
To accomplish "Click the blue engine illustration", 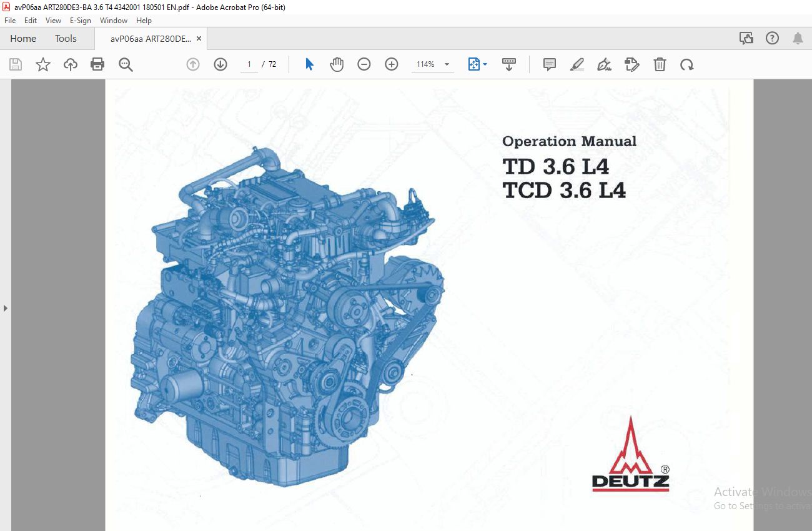I will (287, 315).
